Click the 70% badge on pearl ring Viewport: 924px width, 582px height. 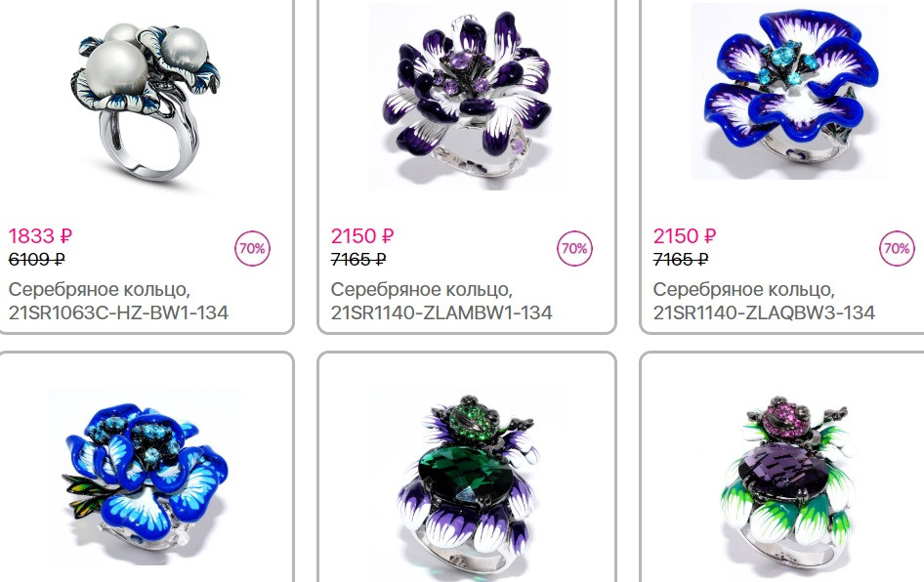tap(252, 249)
